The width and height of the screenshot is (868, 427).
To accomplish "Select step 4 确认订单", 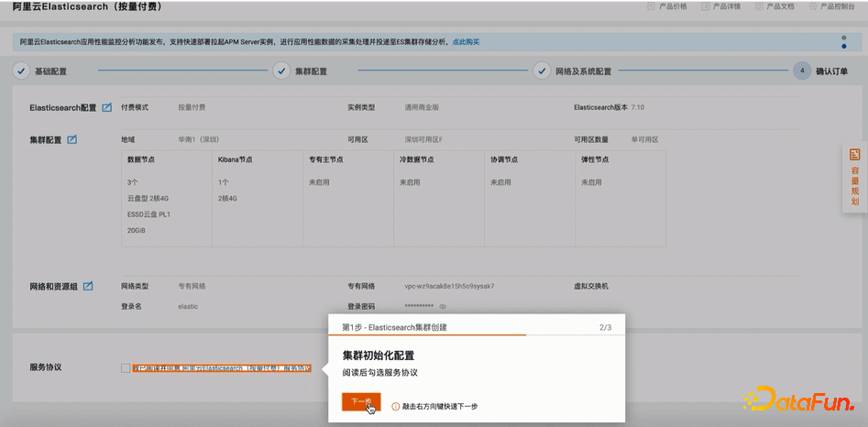I will click(x=819, y=71).
